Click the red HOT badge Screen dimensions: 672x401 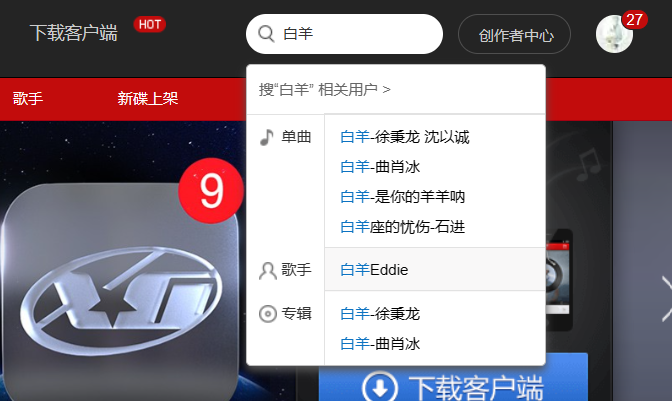point(150,24)
